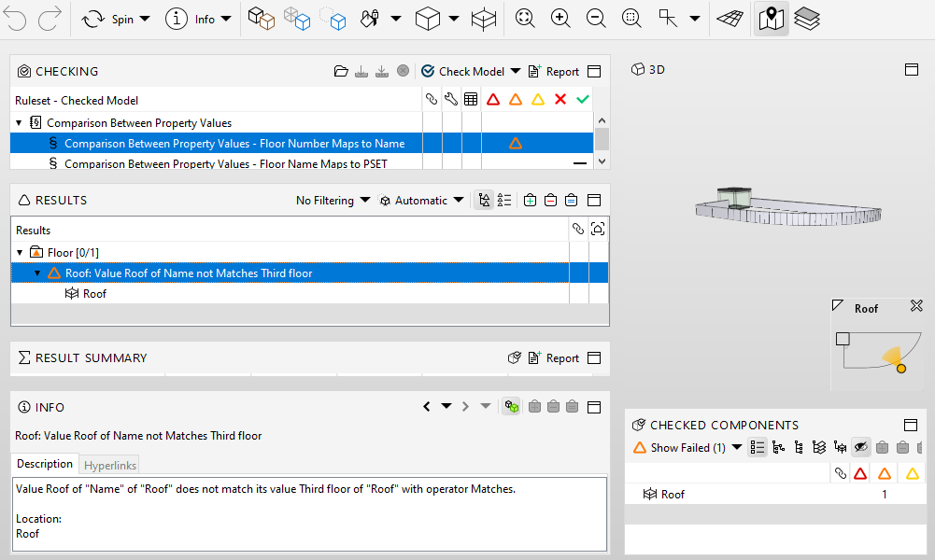
Task: Click the green plus add to basket icon
Action: 530,201
